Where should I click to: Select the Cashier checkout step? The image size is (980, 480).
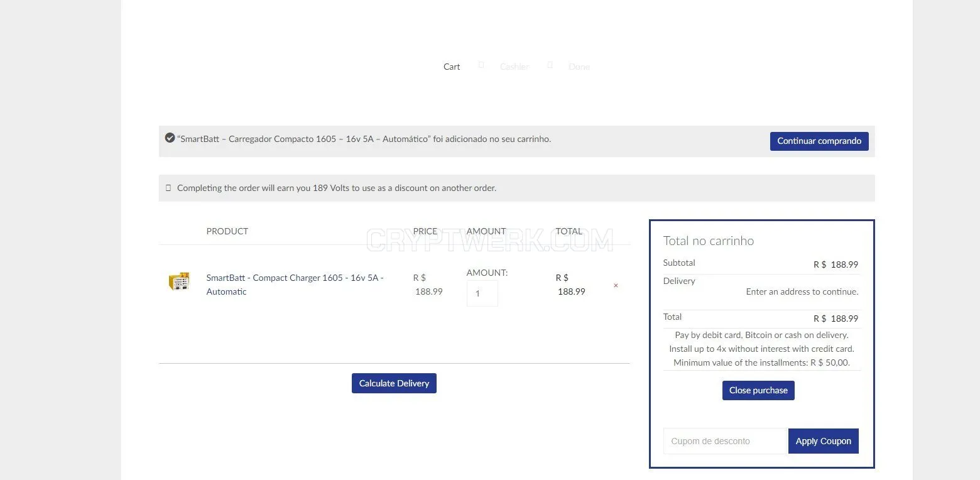pos(514,67)
